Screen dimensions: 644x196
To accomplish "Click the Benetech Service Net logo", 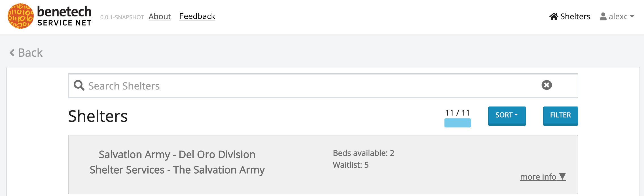I will [x=50, y=16].
